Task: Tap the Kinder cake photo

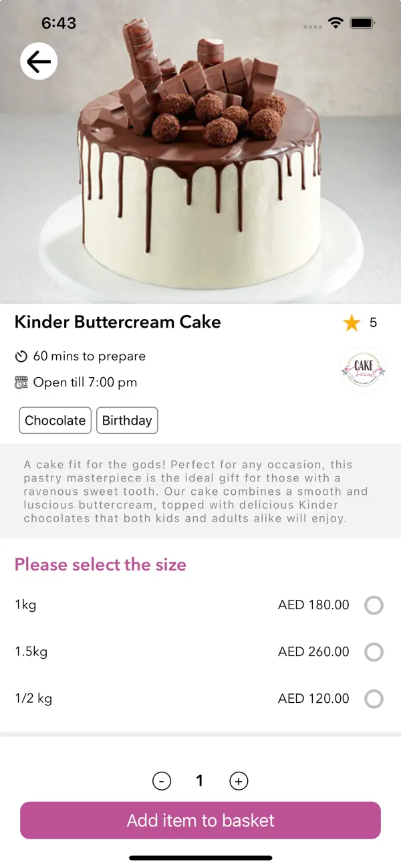Action: (200, 174)
